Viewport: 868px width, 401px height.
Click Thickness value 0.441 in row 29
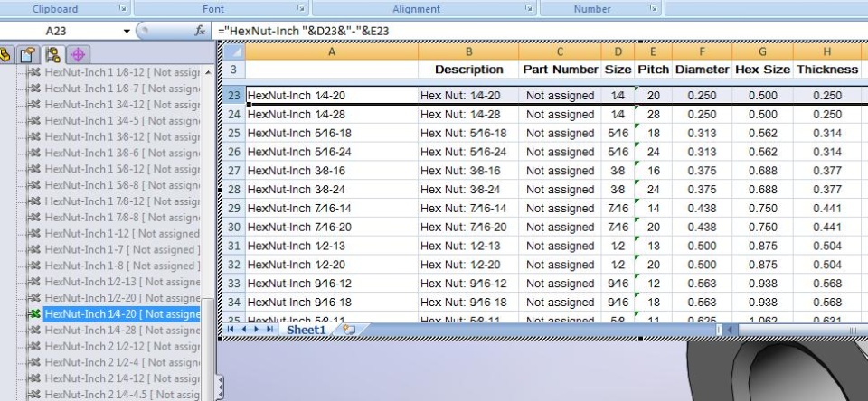(827, 208)
